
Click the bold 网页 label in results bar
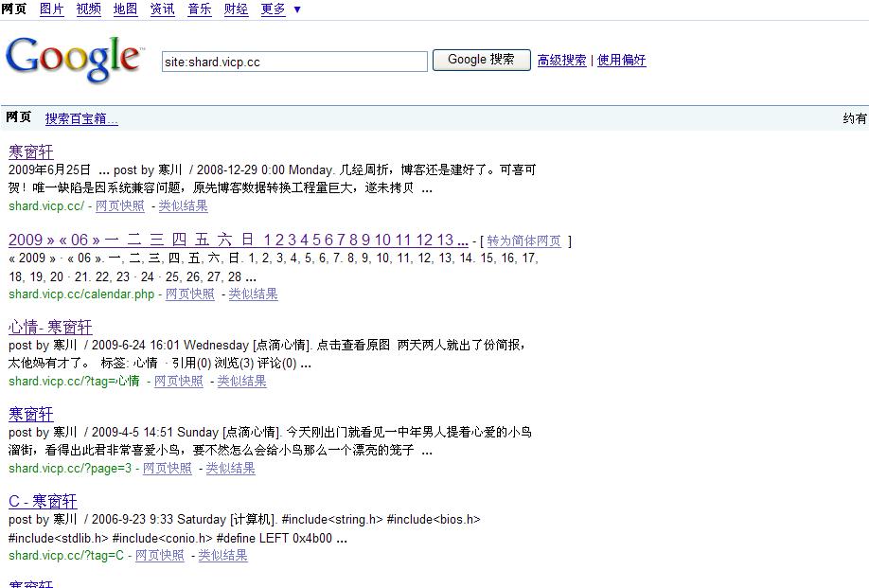(x=18, y=117)
